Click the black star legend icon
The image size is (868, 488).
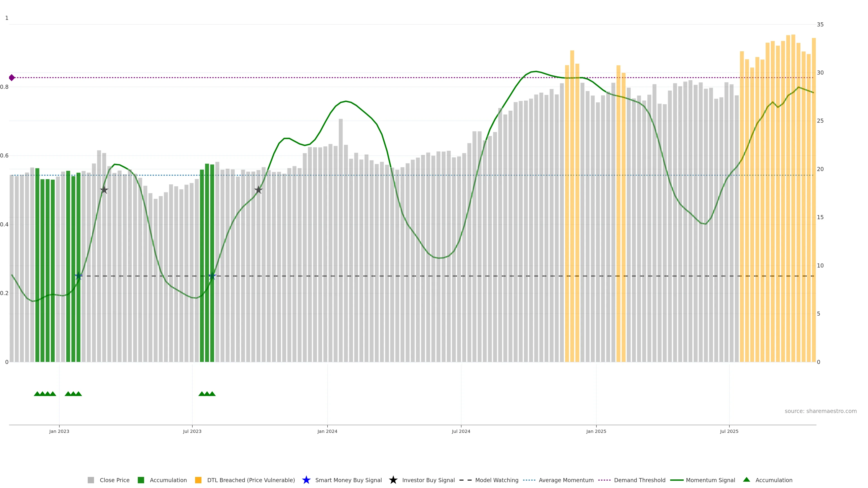pyautogui.click(x=393, y=480)
